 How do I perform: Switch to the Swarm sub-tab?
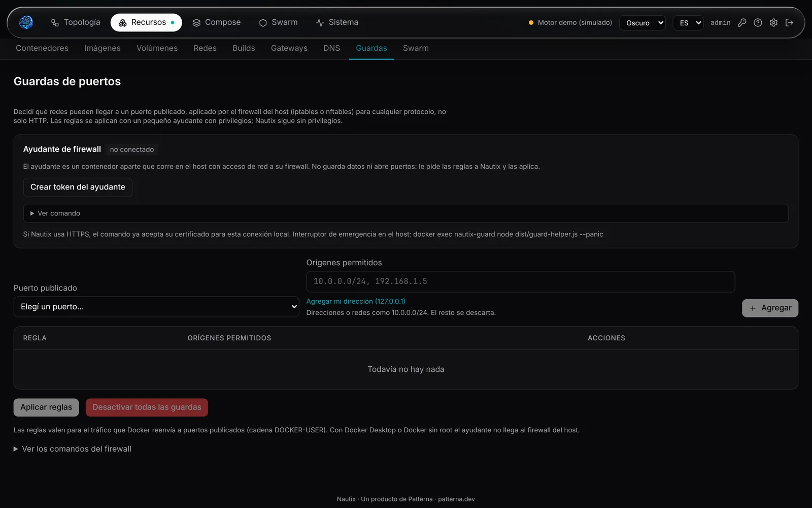click(x=416, y=48)
